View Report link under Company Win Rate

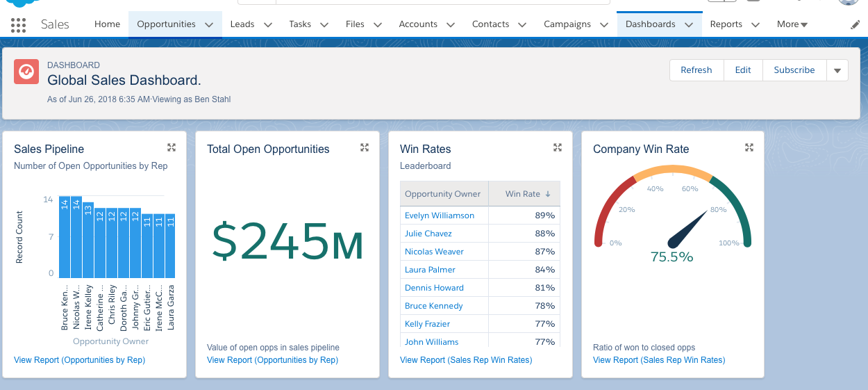[x=658, y=360]
